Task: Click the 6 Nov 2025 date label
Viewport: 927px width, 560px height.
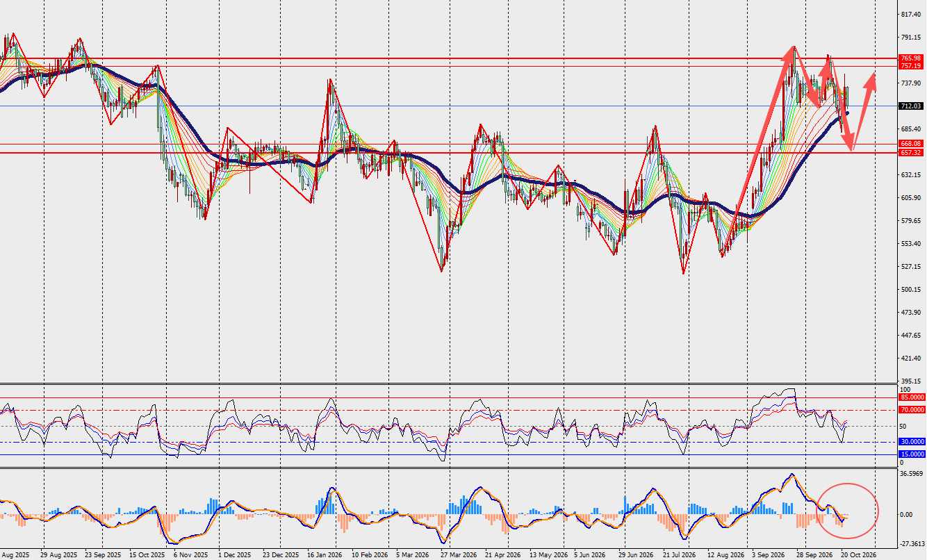Action: [x=190, y=555]
